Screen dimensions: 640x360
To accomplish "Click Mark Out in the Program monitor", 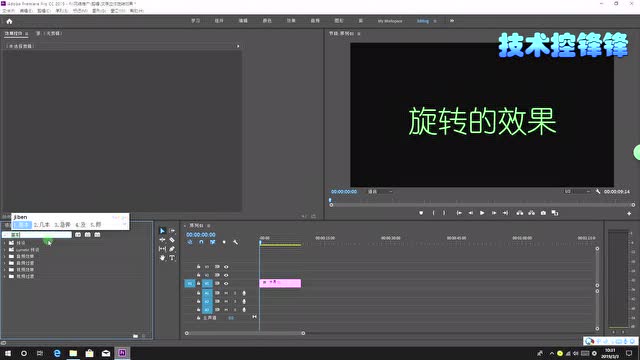I will click(444, 213).
